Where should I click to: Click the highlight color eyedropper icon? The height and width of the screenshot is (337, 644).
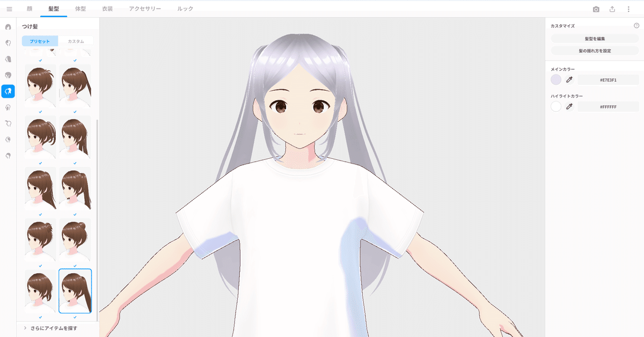pyautogui.click(x=569, y=106)
